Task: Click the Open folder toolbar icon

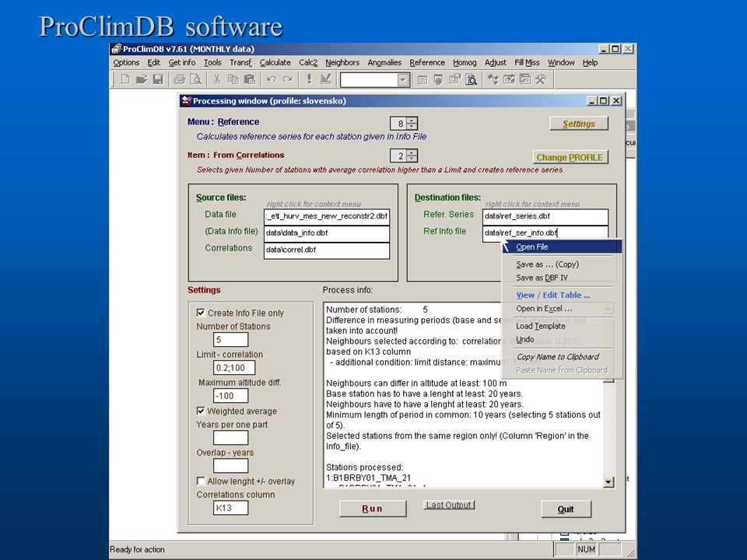Action: (142, 79)
